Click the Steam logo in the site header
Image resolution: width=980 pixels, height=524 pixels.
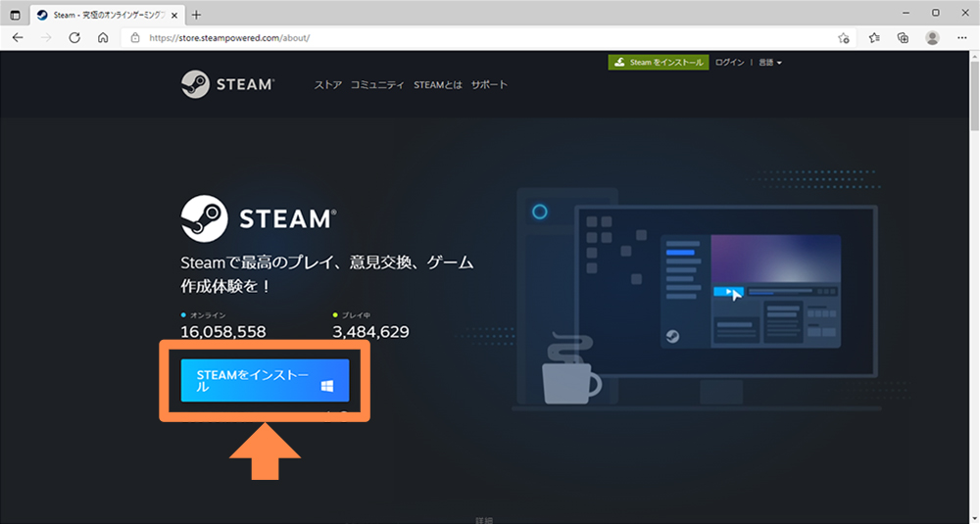(x=226, y=84)
